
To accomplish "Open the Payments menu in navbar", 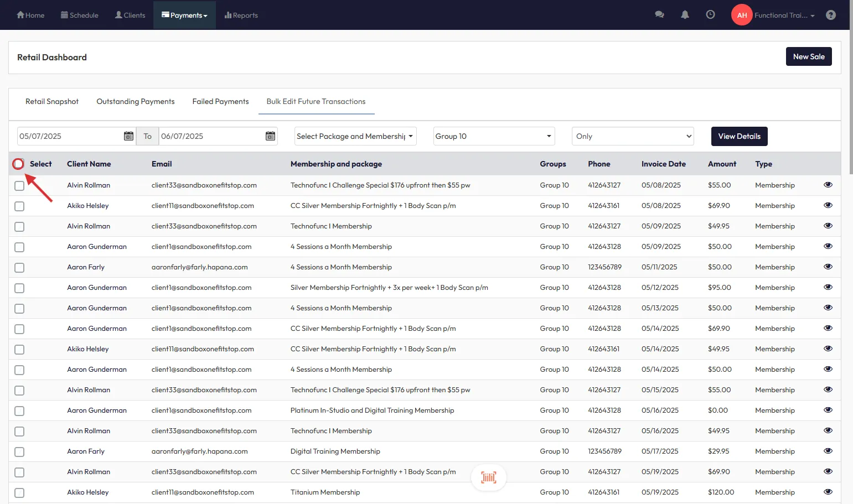I will [x=184, y=15].
